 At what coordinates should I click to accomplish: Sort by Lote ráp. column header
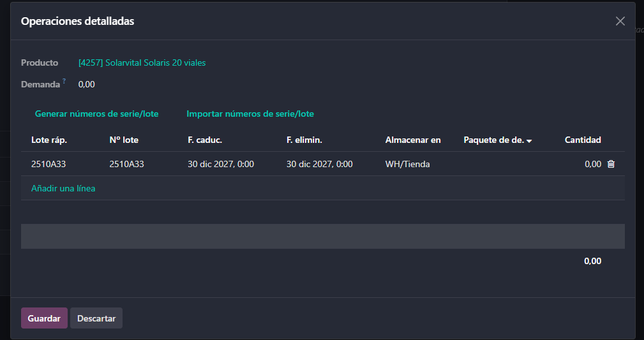pos(49,140)
